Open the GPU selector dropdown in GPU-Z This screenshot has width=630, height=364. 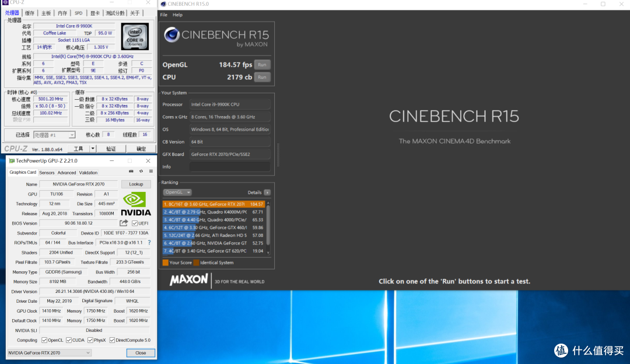click(50, 353)
